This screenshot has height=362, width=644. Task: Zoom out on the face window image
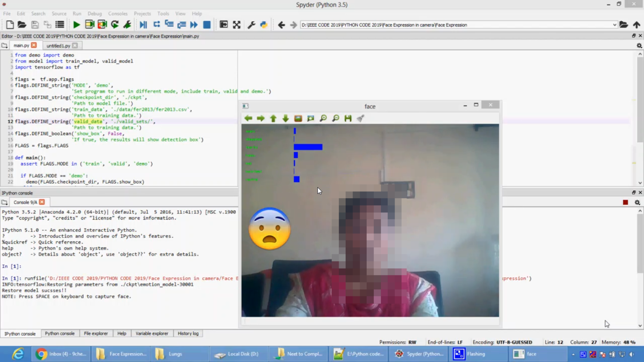(336, 118)
